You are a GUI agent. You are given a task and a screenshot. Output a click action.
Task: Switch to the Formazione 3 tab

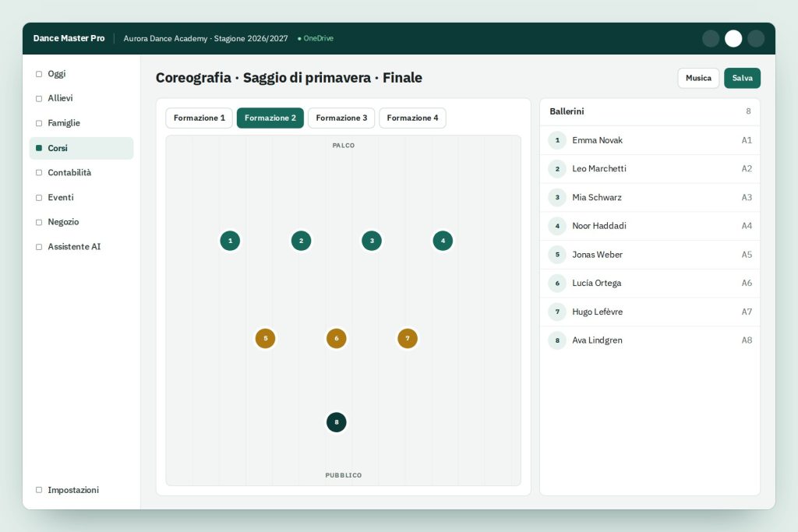point(341,118)
